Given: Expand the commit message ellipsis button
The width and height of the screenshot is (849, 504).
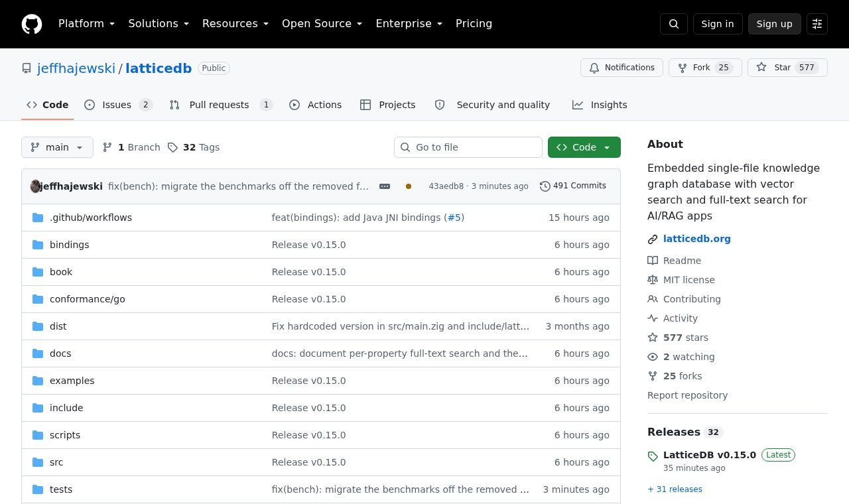Looking at the screenshot, I should [385, 186].
